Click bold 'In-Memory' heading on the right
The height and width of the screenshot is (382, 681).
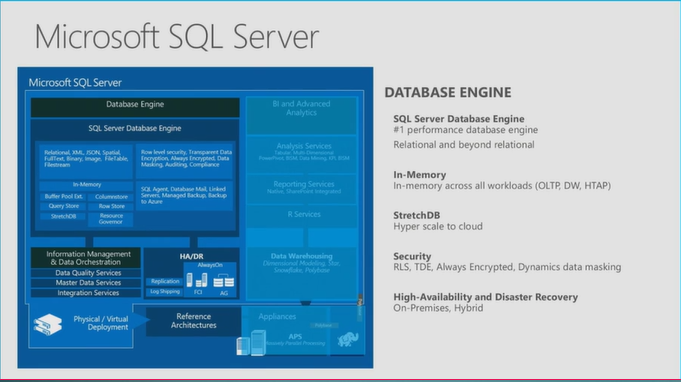click(x=420, y=175)
